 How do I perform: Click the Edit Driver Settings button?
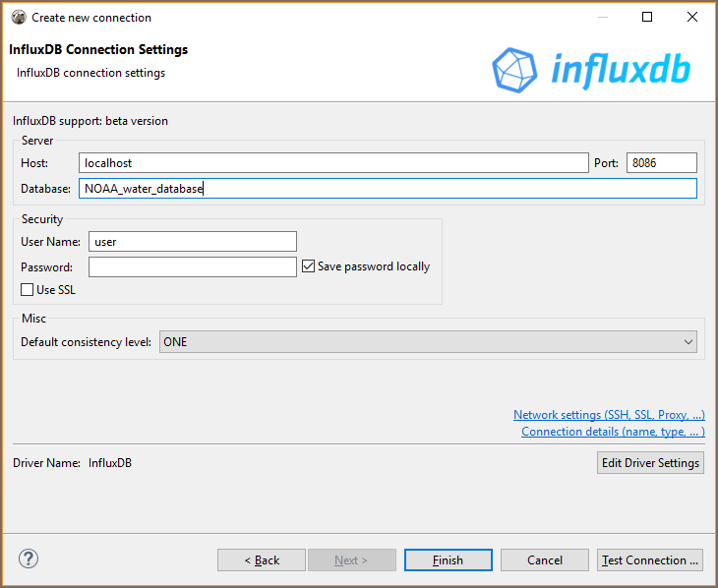pyautogui.click(x=650, y=462)
